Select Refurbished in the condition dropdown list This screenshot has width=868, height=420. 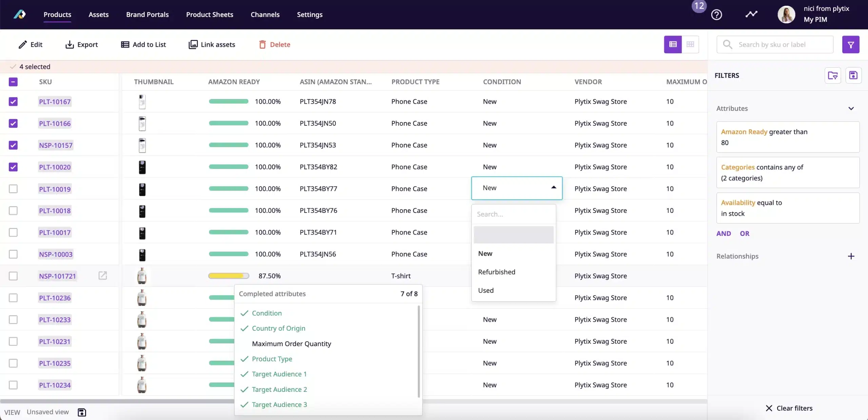click(514, 272)
